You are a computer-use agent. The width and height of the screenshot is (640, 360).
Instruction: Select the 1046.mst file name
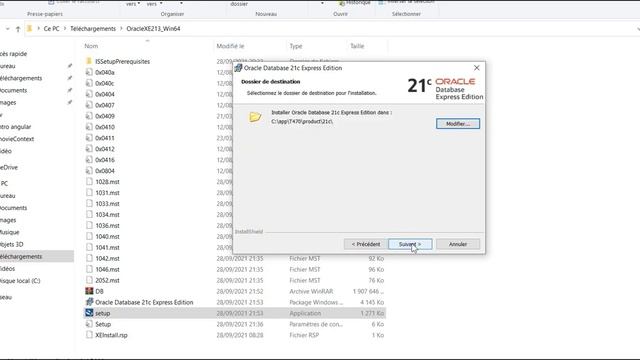(107, 269)
